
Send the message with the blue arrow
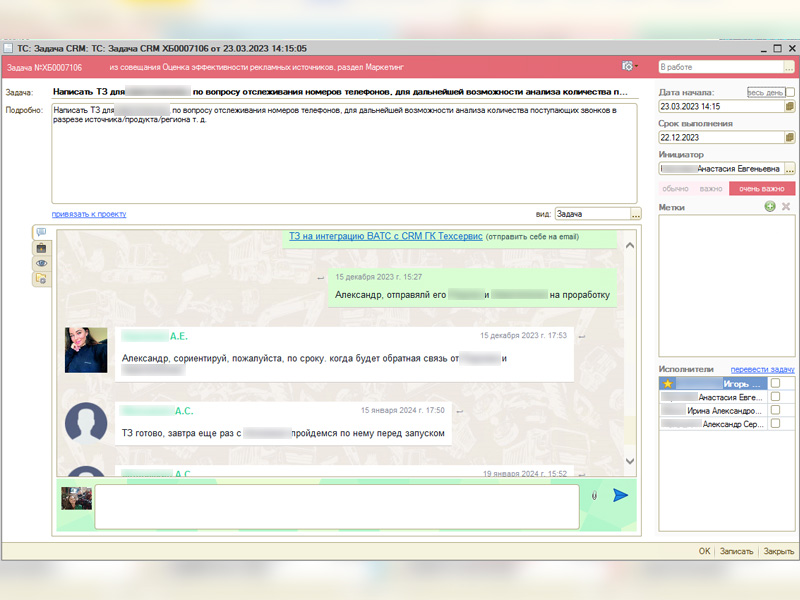[621, 495]
